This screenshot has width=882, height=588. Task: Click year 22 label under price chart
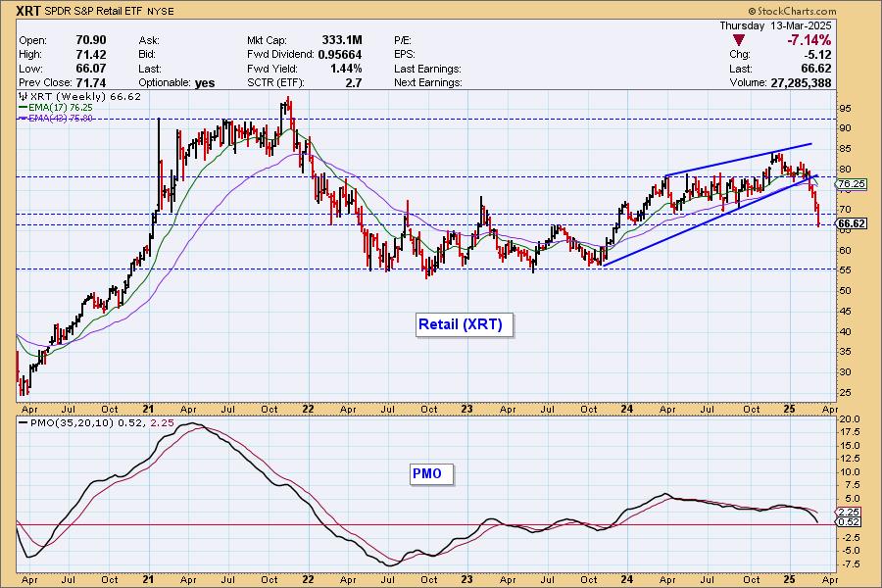click(x=308, y=409)
